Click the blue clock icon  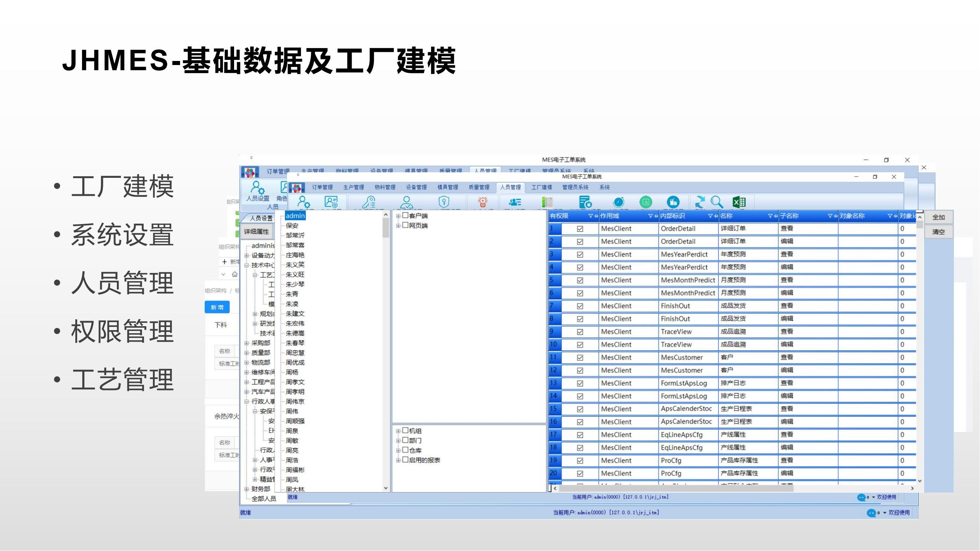(x=618, y=202)
